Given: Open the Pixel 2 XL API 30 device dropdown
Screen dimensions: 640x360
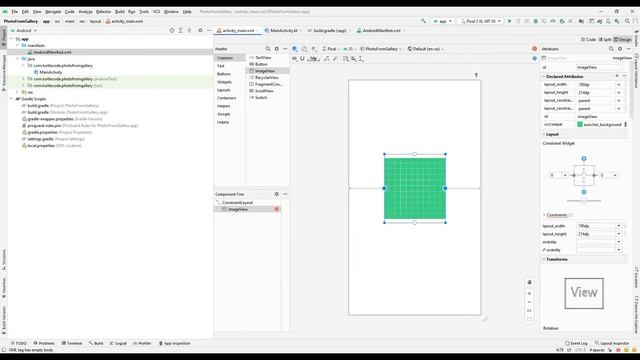Looking at the screenshot, I should click(x=480, y=21).
